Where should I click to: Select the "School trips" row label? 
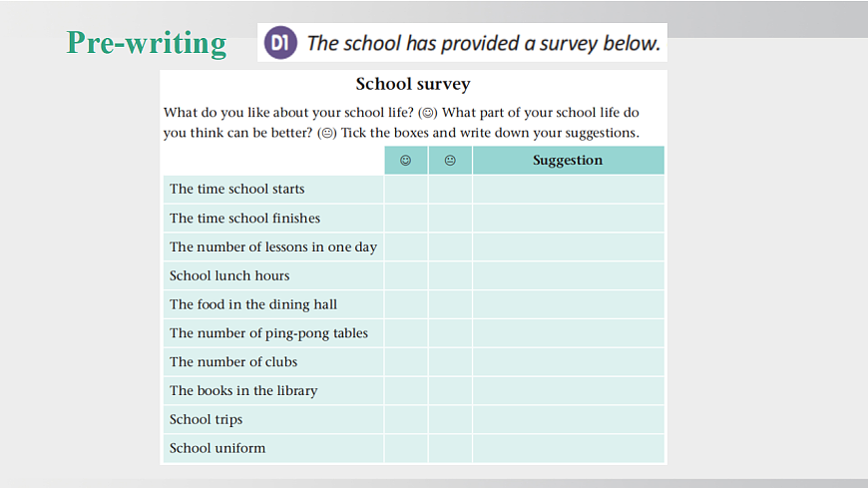(207, 419)
